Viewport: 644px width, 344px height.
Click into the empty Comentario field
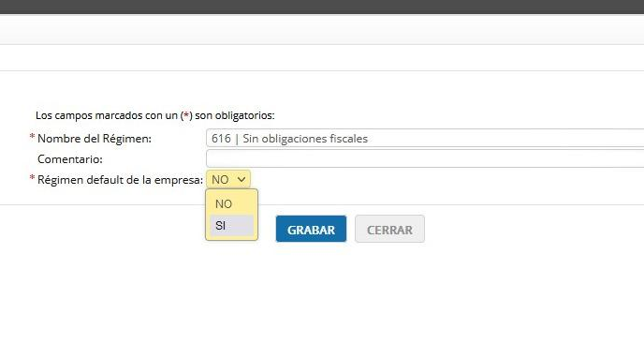pyautogui.click(x=425, y=158)
